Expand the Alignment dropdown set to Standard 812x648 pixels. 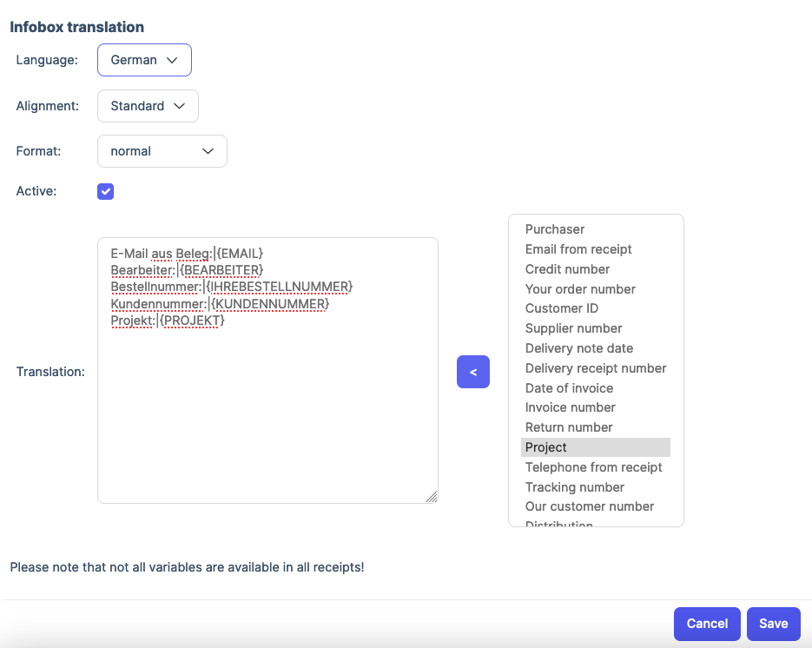pyautogui.click(x=148, y=106)
